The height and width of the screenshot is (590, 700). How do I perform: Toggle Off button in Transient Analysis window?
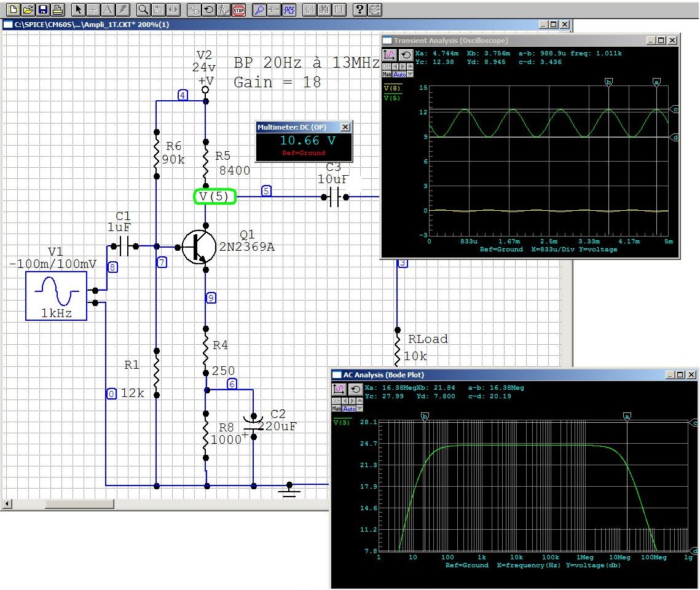(387, 66)
